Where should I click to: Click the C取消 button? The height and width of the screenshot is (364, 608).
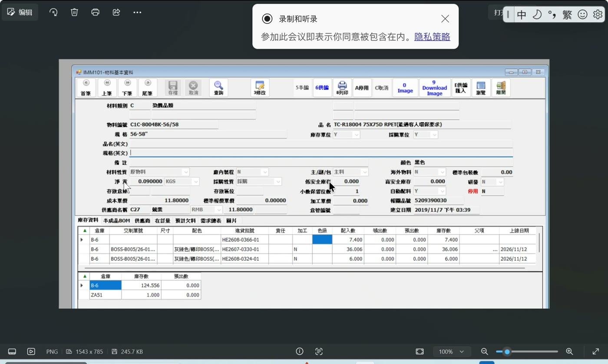382,88
